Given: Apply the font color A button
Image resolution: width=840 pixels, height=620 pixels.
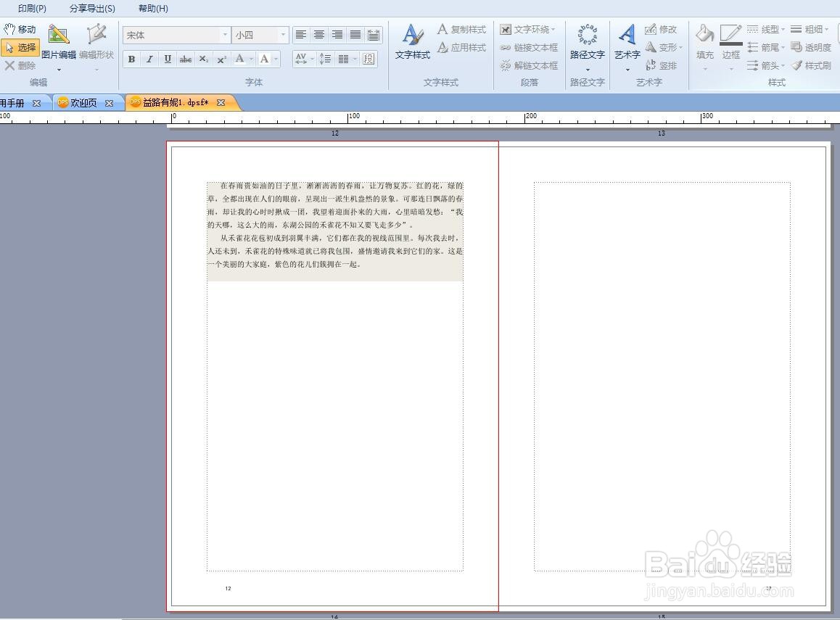Looking at the screenshot, I should (x=239, y=59).
